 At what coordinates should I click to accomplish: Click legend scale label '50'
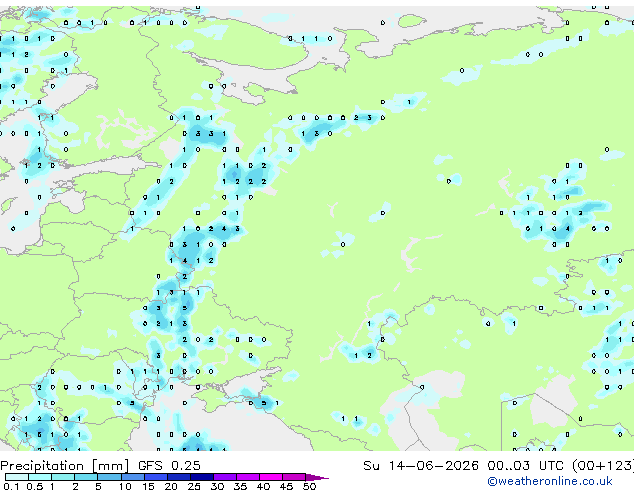[309, 486]
